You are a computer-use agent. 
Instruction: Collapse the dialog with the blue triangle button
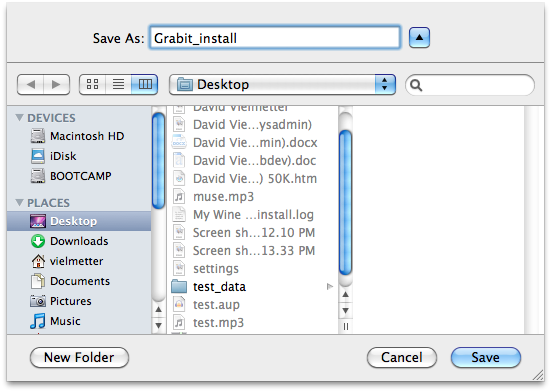coord(419,37)
